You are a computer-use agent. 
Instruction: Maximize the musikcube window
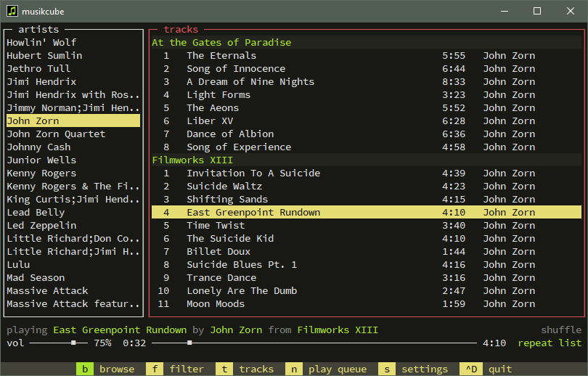point(537,11)
